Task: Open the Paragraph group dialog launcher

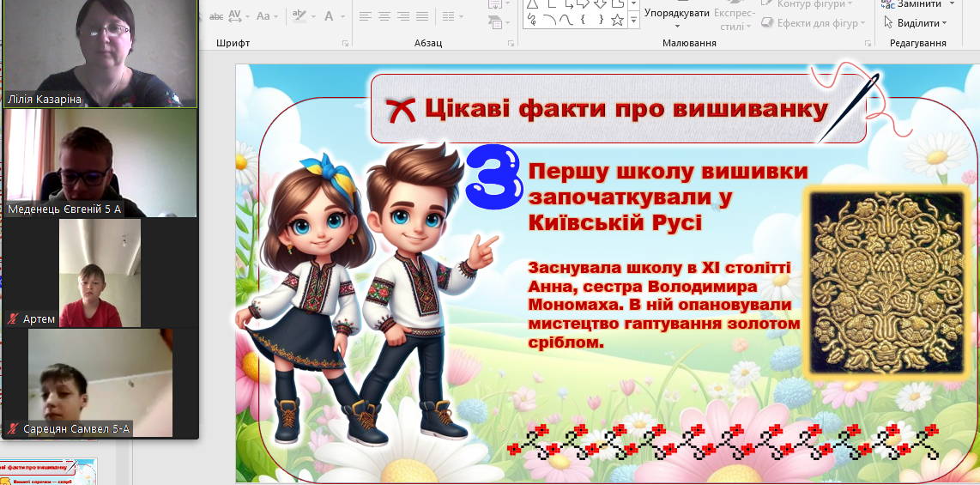Action: click(511, 43)
